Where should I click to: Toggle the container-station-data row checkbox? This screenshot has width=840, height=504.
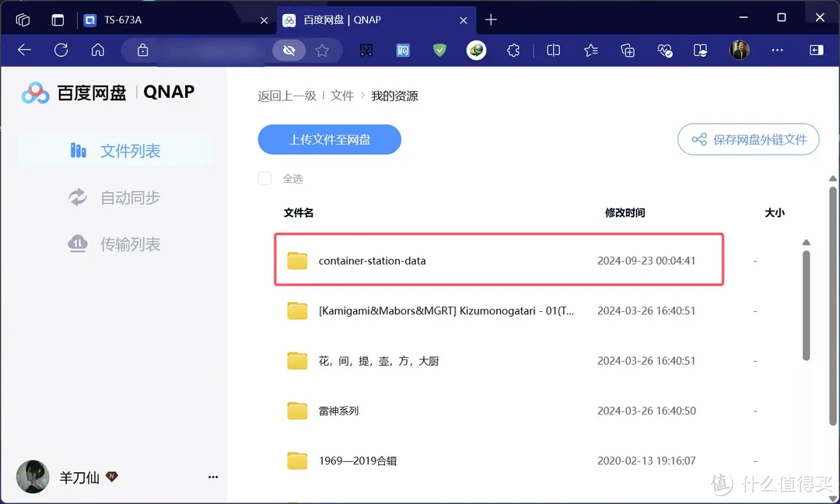click(x=264, y=261)
